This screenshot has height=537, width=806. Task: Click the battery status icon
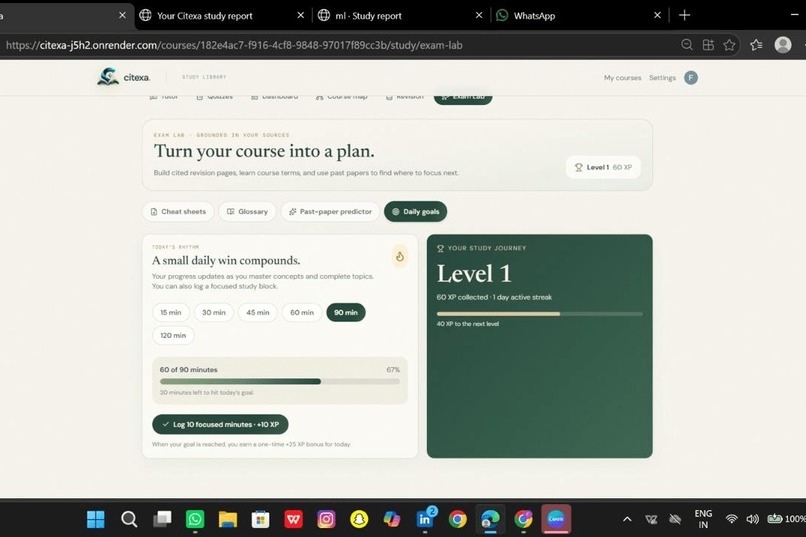pyautogui.click(x=775, y=520)
